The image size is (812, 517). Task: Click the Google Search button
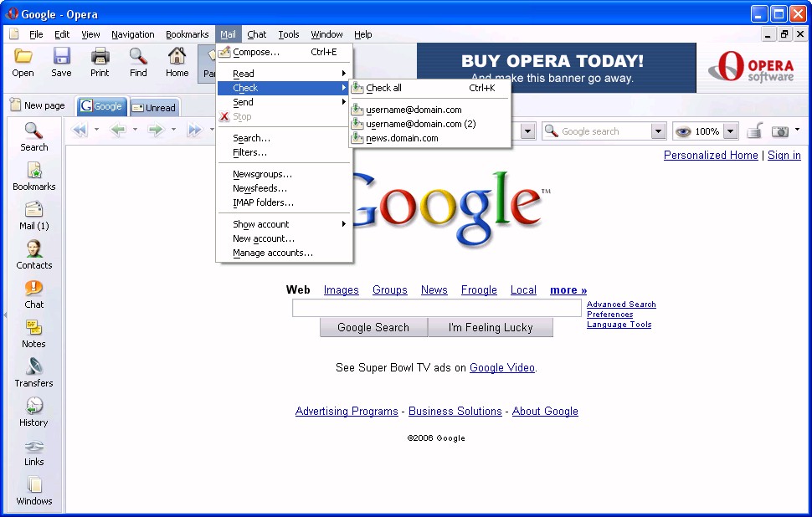tap(373, 328)
